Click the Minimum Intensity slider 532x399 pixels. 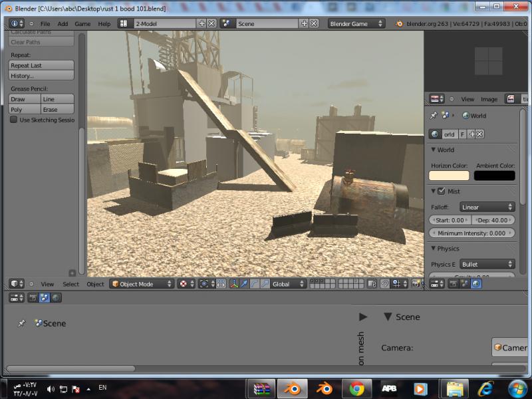[x=472, y=233]
